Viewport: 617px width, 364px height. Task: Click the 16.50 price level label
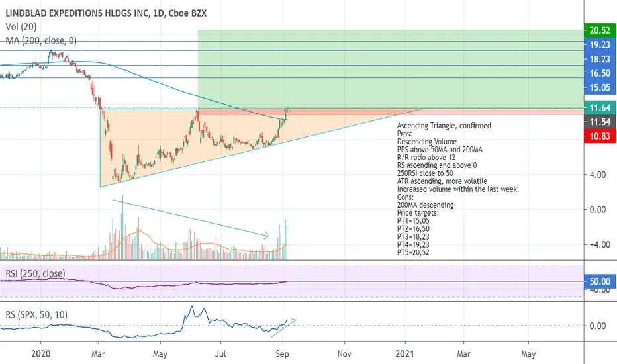600,73
